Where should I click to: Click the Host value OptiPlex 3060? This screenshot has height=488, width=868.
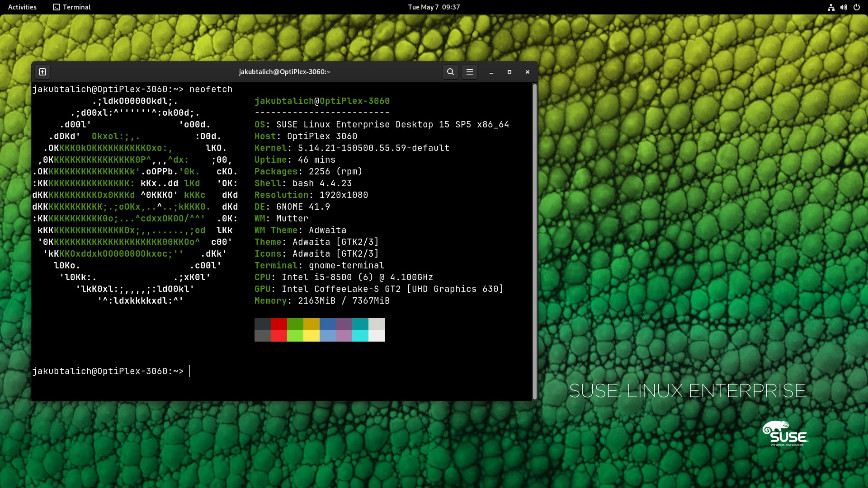tap(322, 136)
